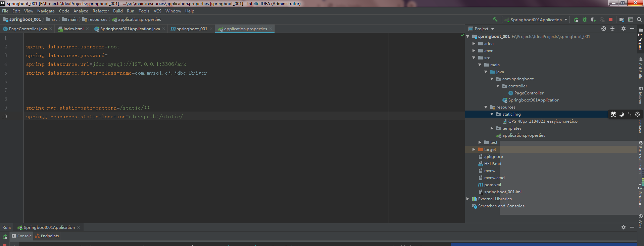Run with Coverage from the toolbar
The image size is (644, 246).
[593, 19]
